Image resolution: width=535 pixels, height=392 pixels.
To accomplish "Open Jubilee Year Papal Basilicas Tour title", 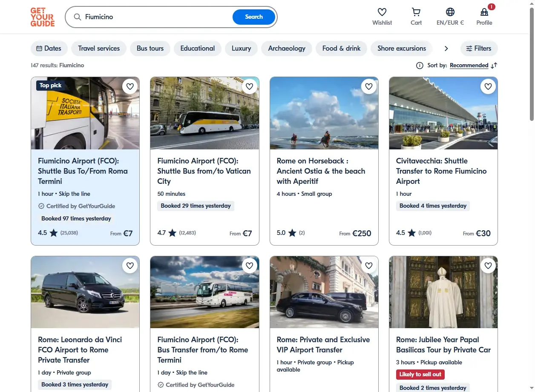I will [443, 345].
